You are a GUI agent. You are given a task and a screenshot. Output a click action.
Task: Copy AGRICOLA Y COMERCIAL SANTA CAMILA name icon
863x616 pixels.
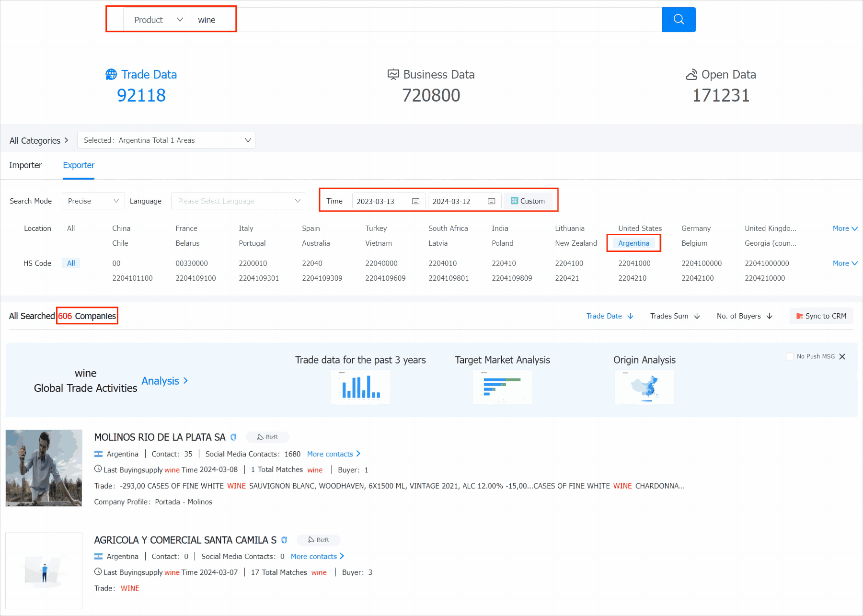tap(284, 540)
